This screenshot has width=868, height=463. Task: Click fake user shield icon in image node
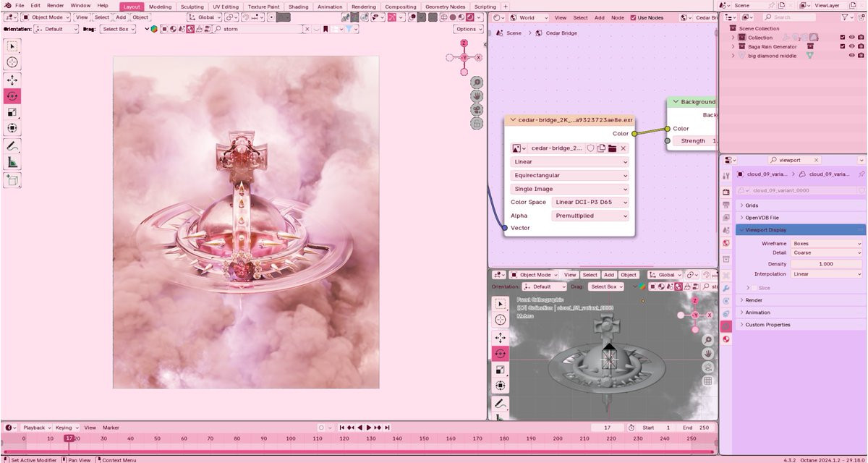pos(590,148)
